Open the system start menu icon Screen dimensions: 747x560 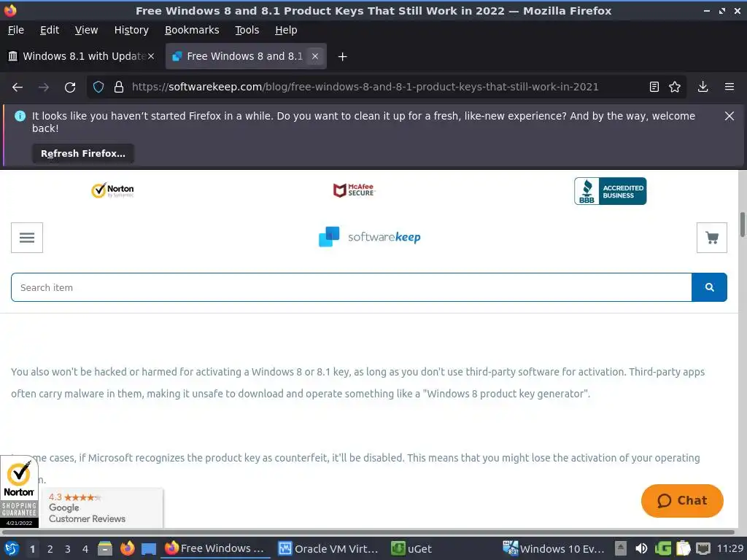(x=12, y=548)
